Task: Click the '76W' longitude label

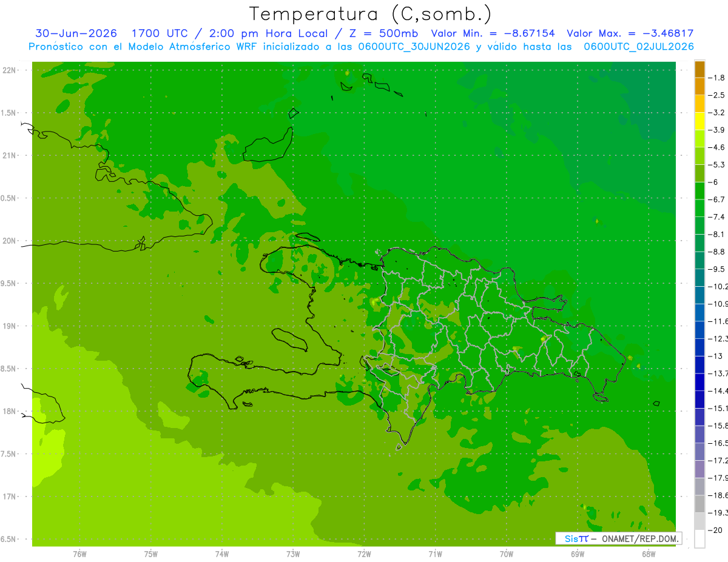Action: pos(79,554)
